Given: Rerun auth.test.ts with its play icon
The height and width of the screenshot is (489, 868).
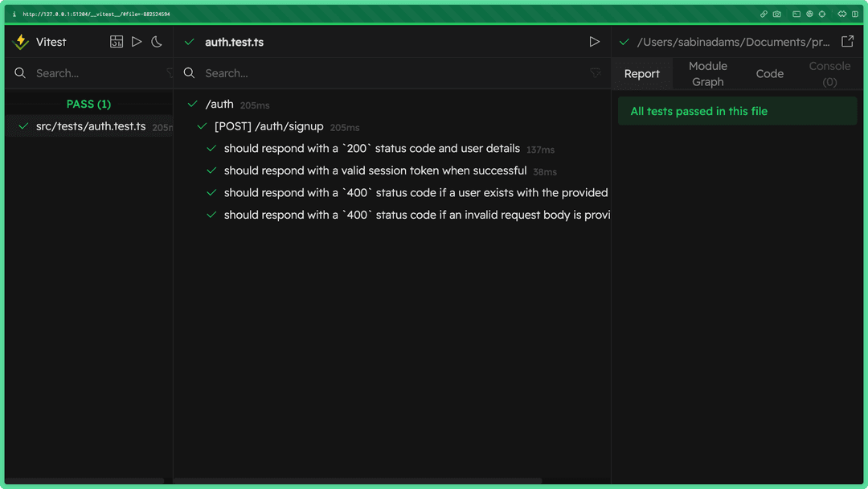Looking at the screenshot, I should [x=594, y=41].
